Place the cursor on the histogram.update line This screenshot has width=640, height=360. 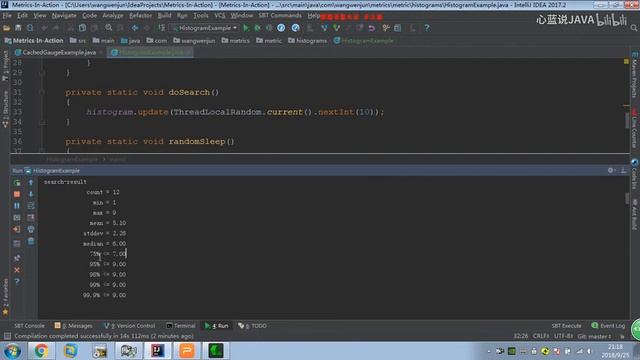click(235, 112)
